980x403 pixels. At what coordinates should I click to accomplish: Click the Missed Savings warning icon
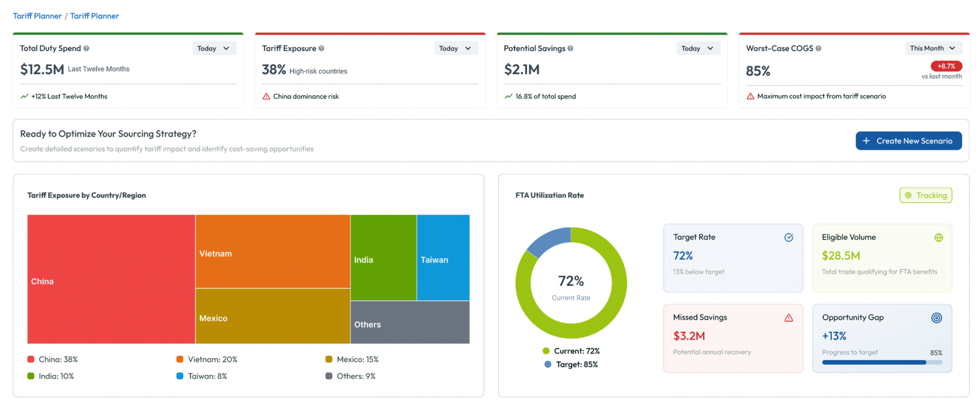pyautogui.click(x=789, y=318)
